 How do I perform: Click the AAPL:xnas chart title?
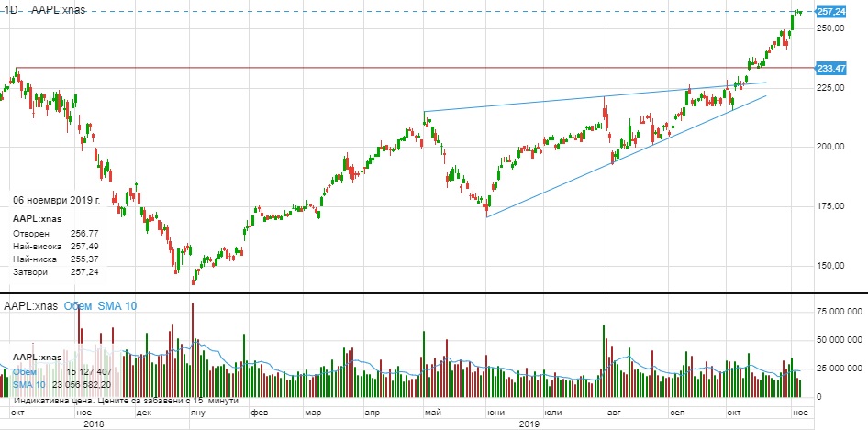tap(58, 10)
